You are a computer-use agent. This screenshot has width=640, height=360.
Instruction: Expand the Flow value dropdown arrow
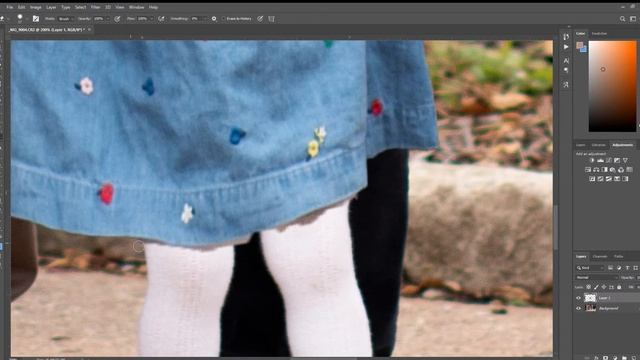pyautogui.click(x=151, y=19)
